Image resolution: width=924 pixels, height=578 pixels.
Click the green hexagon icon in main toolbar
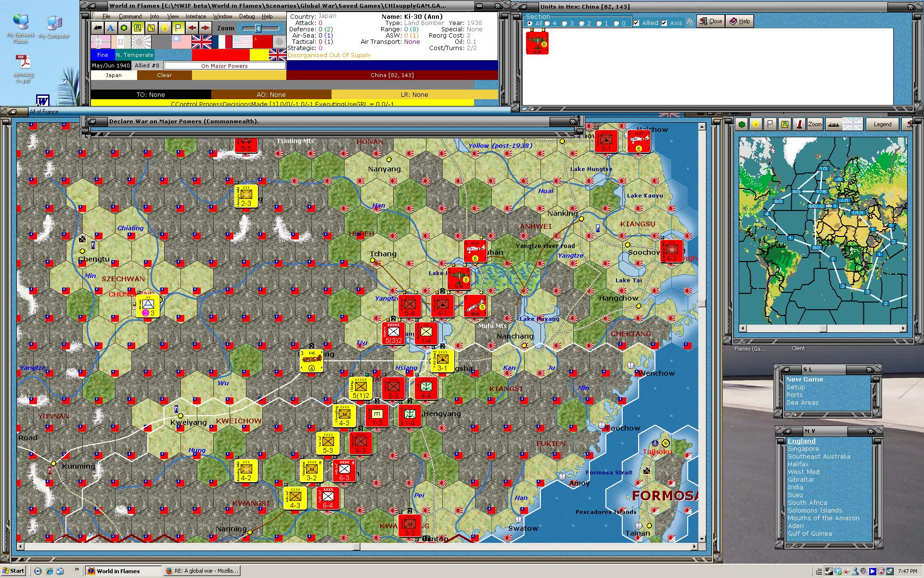tap(125, 28)
